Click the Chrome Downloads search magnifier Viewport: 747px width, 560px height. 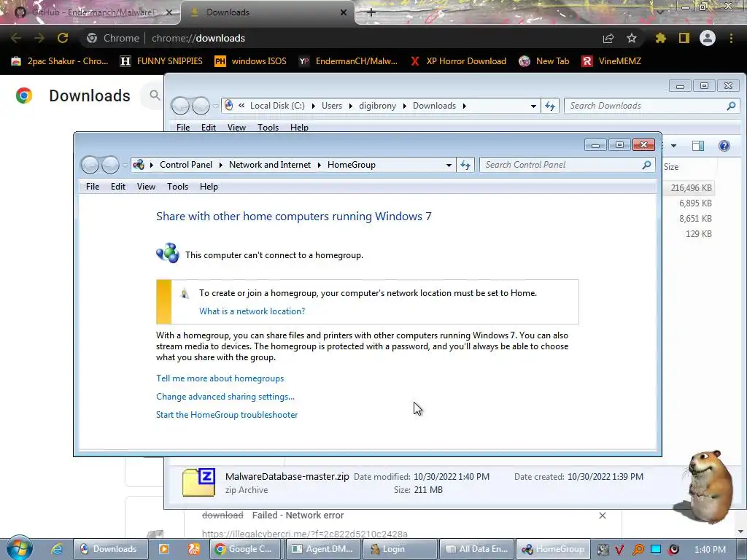click(155, 96)
